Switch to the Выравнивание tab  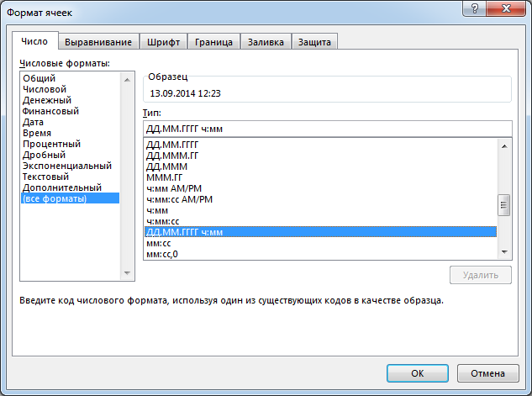98,42
